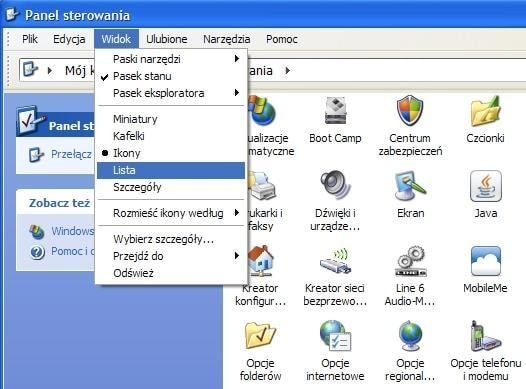Open the Plik menu
The image size is (526, 389).
point(30,39)
